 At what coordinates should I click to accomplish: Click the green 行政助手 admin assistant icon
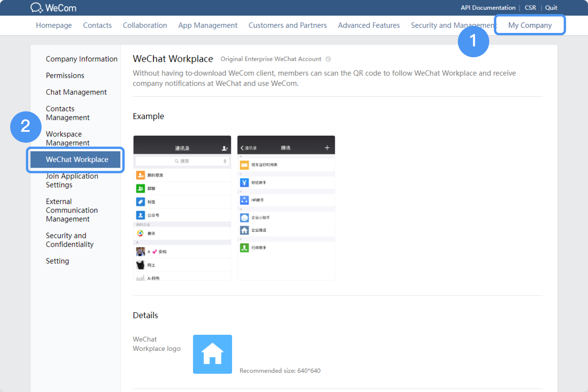[x=244, y=248]
